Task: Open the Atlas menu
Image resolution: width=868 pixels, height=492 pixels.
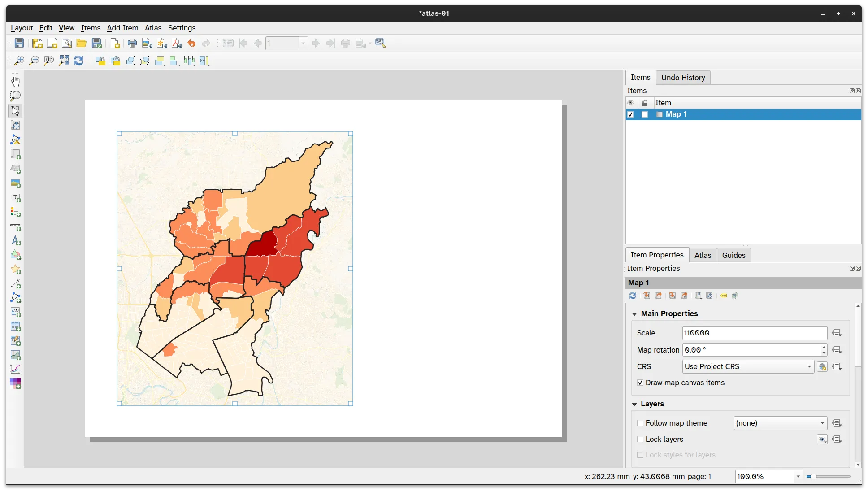Action: tap(153, 28)
